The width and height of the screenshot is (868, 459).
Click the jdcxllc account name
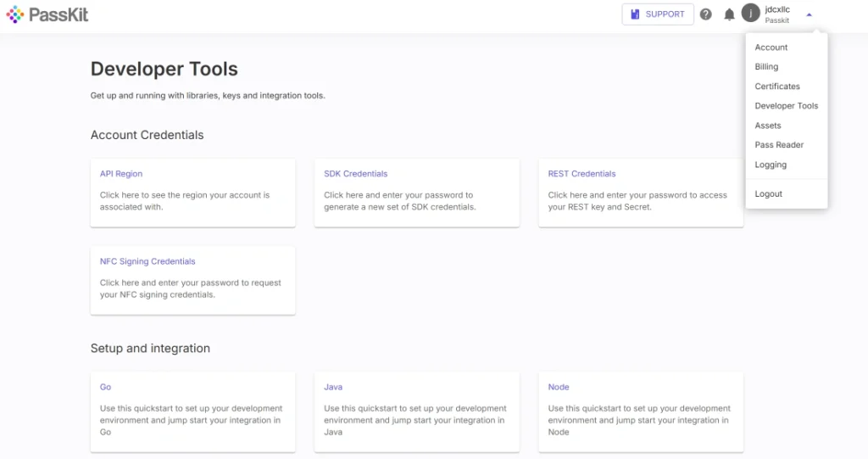[777, 9]
